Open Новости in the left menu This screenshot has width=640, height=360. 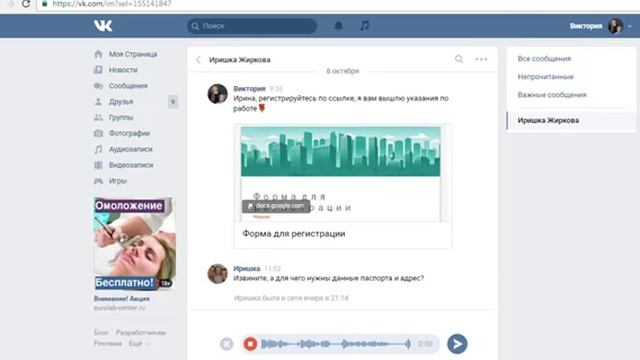coord(123,70)
